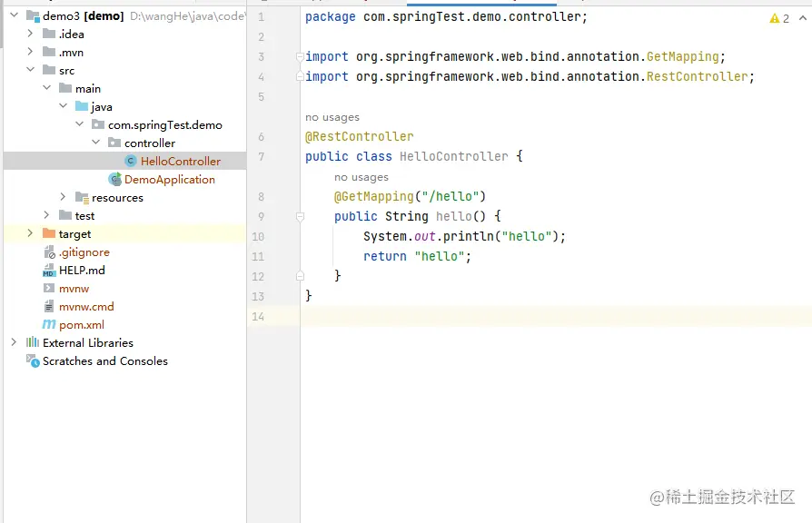The image size is (812, 523).
Task: Click the @RestController annotation on line 6
Action: [360, 137]
